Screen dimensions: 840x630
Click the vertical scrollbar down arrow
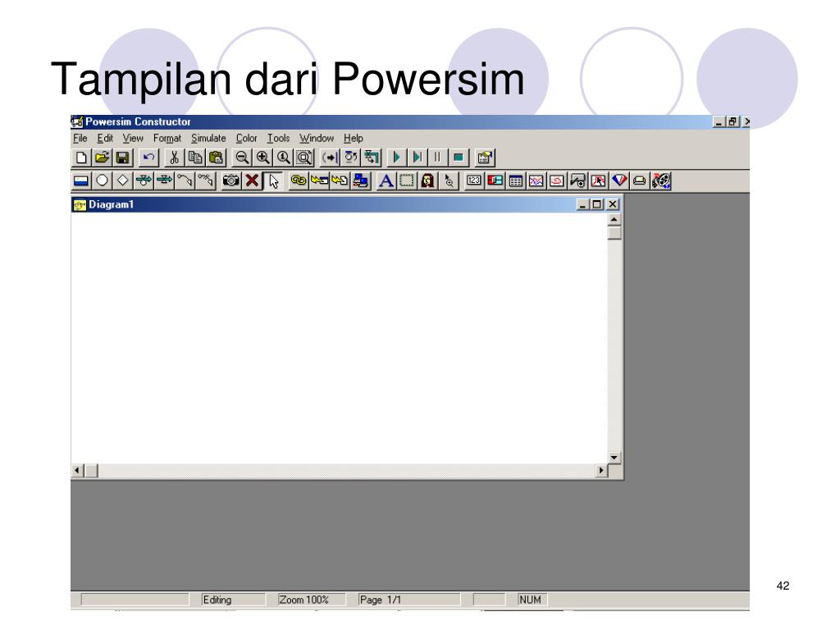coord(614,458)
